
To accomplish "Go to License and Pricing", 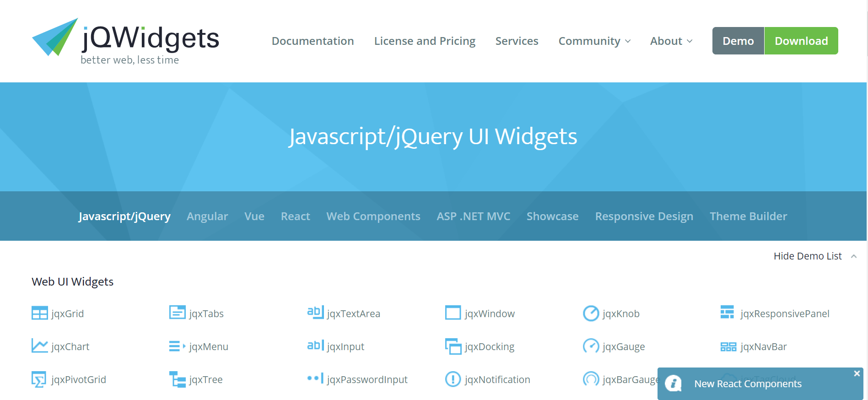I will coord(425,41).
